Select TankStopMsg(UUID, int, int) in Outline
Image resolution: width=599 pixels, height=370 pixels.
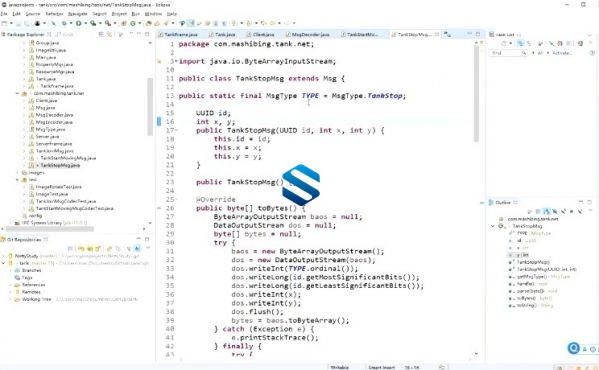coord(546,270)
